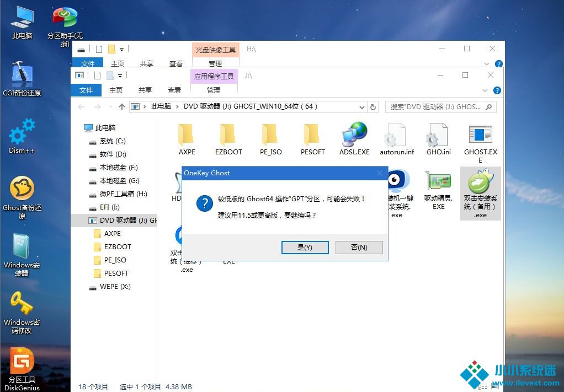Open 文件 tab in H: window
Viewport: 564px width, 392px height.
[x=88, y=63]
